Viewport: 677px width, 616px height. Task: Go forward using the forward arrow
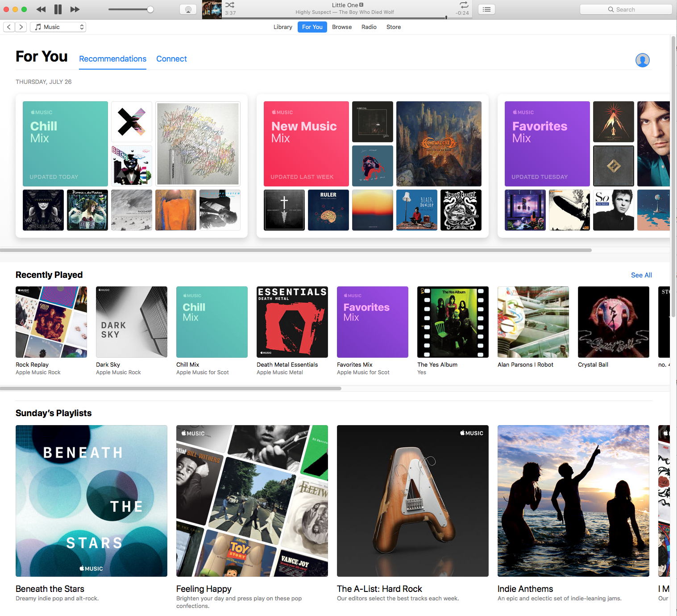tap(21, 27)
